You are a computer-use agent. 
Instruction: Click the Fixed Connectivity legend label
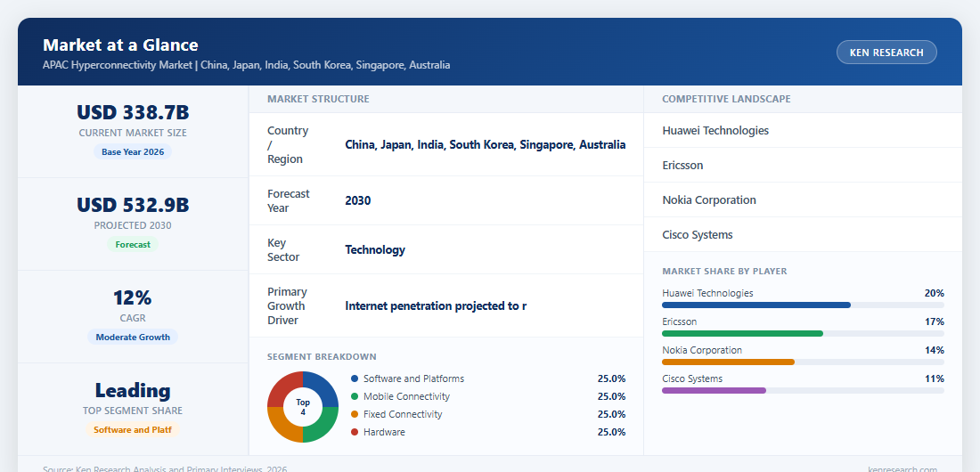tap(403, 414)
